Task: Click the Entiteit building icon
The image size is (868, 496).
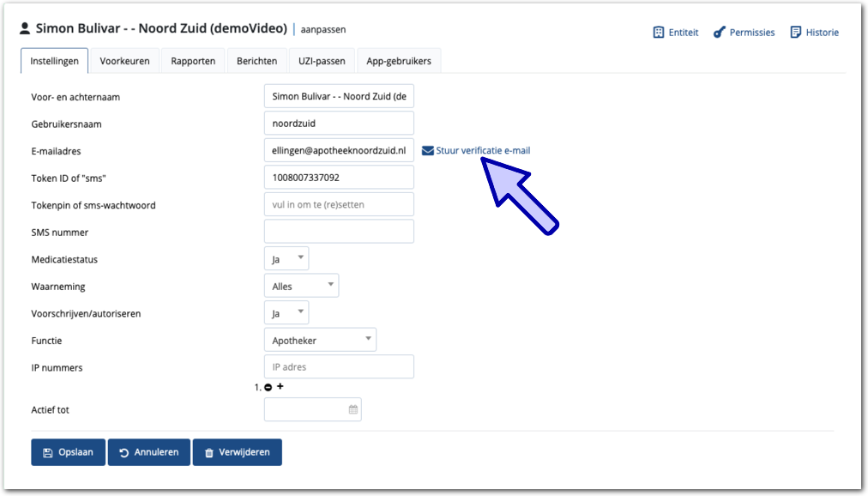Action: (x=659, y=33)
